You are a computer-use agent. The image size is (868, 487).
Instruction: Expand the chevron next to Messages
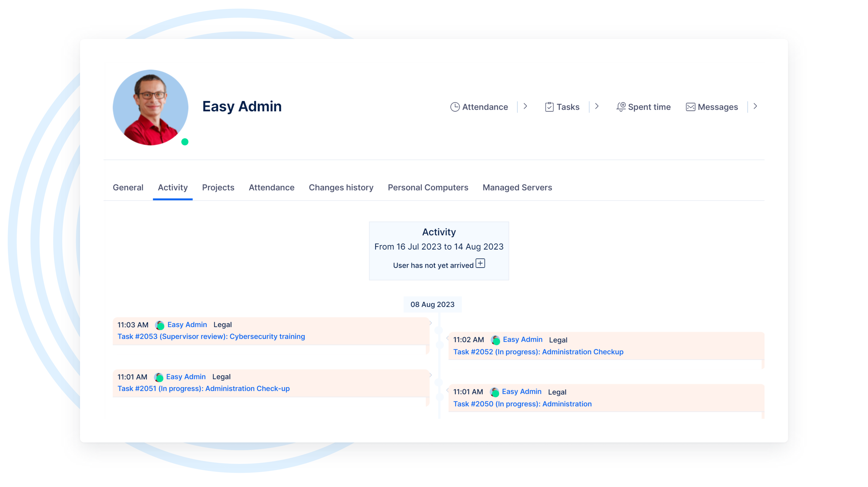pos(755,107)
